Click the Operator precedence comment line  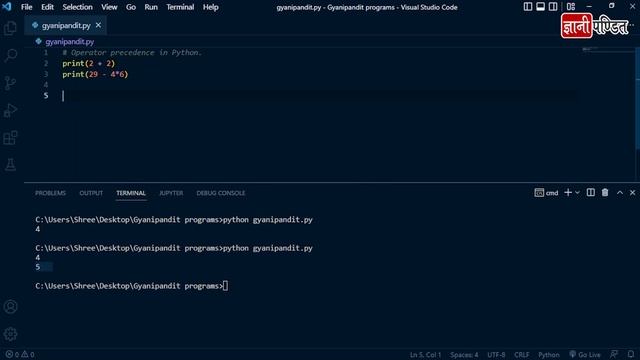point(132,52)
